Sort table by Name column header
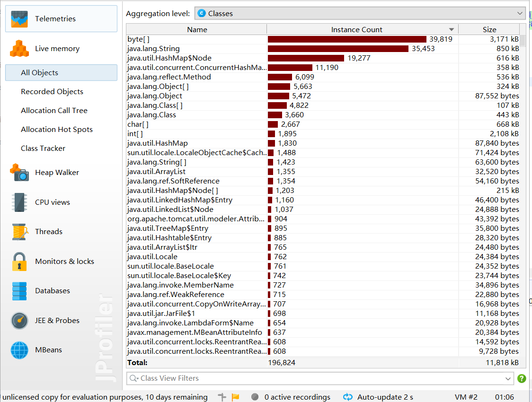This screenshot has height=402, width=532. click(197, 29)
